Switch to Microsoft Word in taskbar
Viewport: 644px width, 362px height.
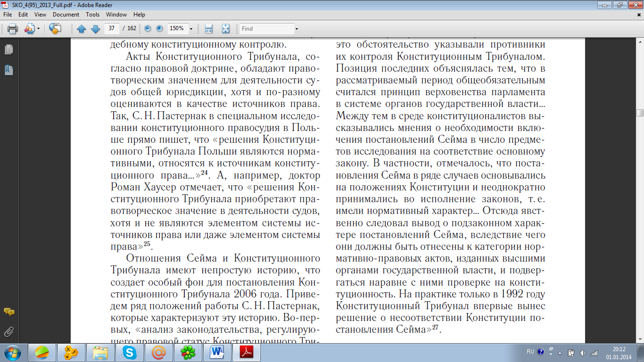click(x=217, y=352)
